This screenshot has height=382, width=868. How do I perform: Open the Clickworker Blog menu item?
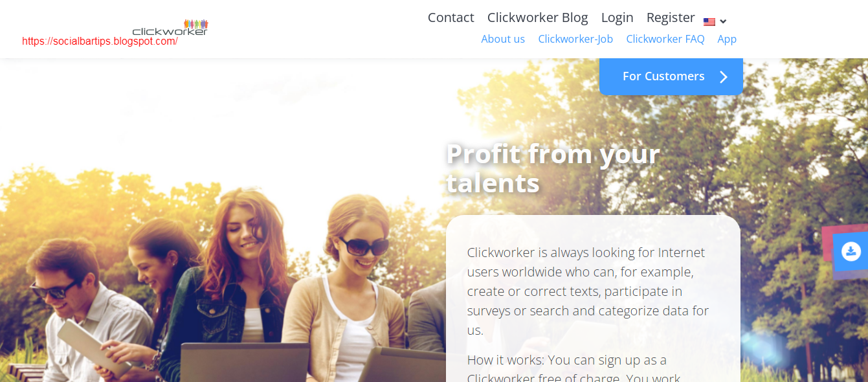(x=537, y=17)
